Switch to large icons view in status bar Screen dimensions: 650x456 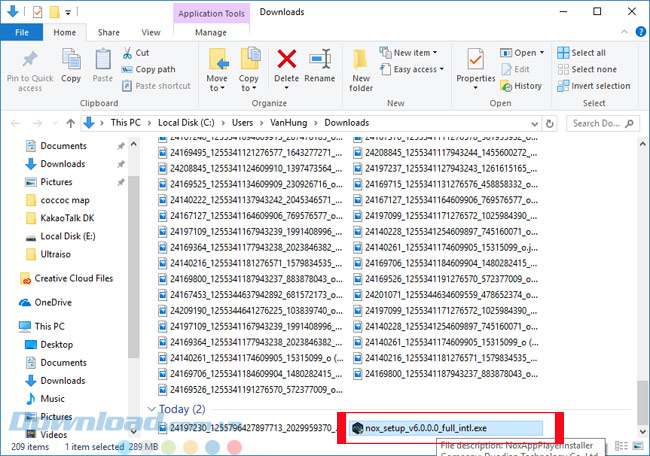[x=638, y=446]
